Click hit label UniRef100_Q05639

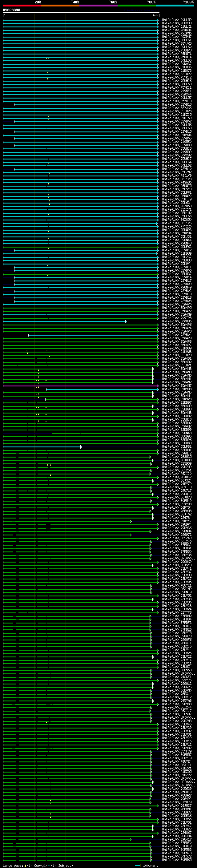tap(177, 789)
